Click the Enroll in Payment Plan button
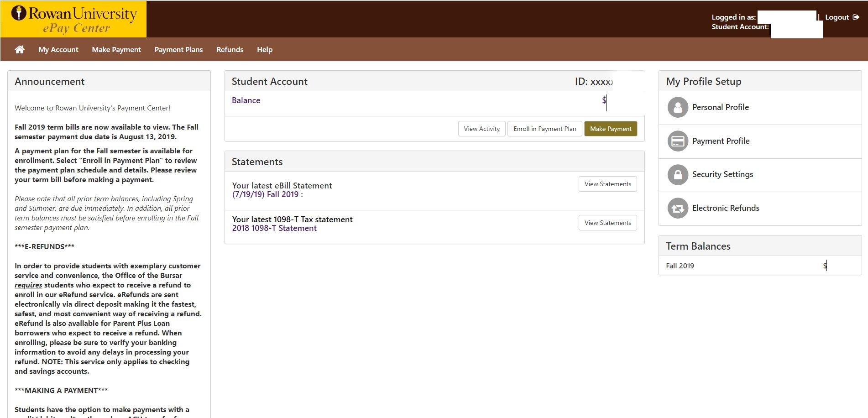The width and height of the screenshot is (868, 418). click(544, 129)
